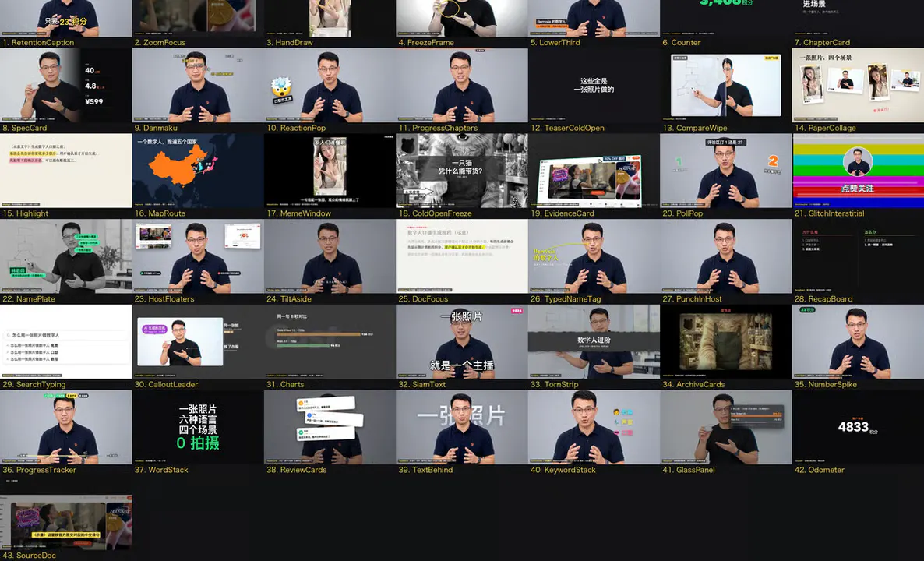
Task: Select the ReactionPop preview
Action: 330,85
